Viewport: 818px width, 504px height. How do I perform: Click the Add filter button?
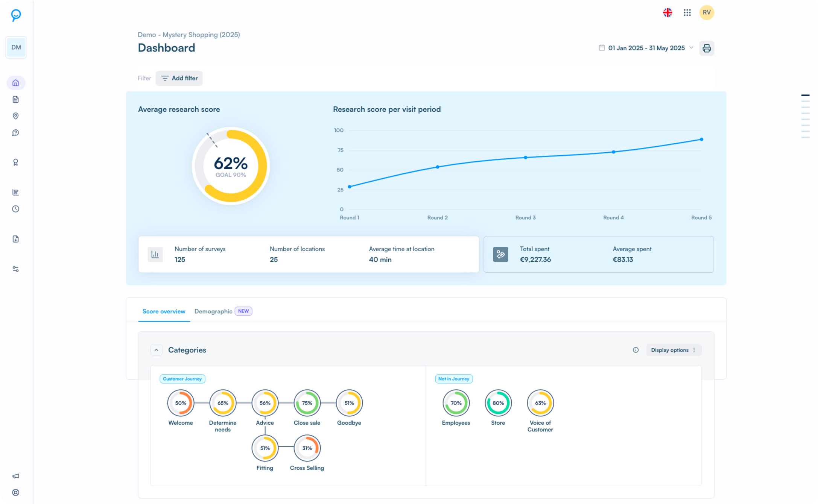pos(179,78)
